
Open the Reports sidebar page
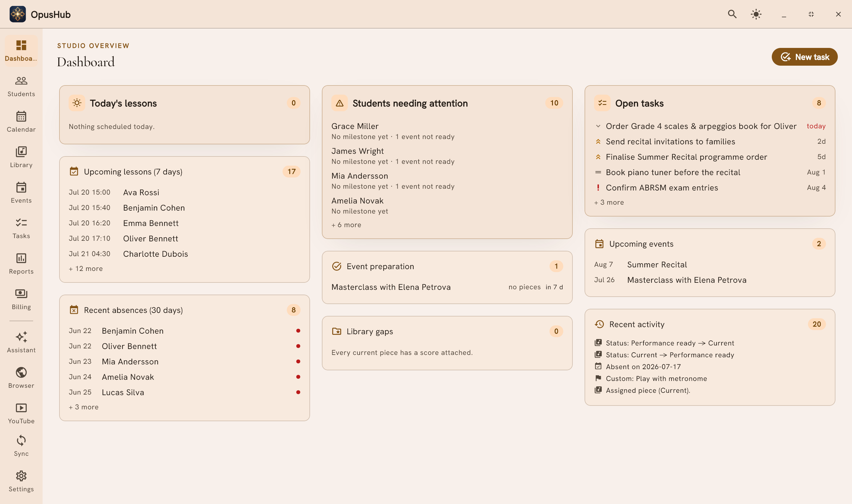[21, 264]
